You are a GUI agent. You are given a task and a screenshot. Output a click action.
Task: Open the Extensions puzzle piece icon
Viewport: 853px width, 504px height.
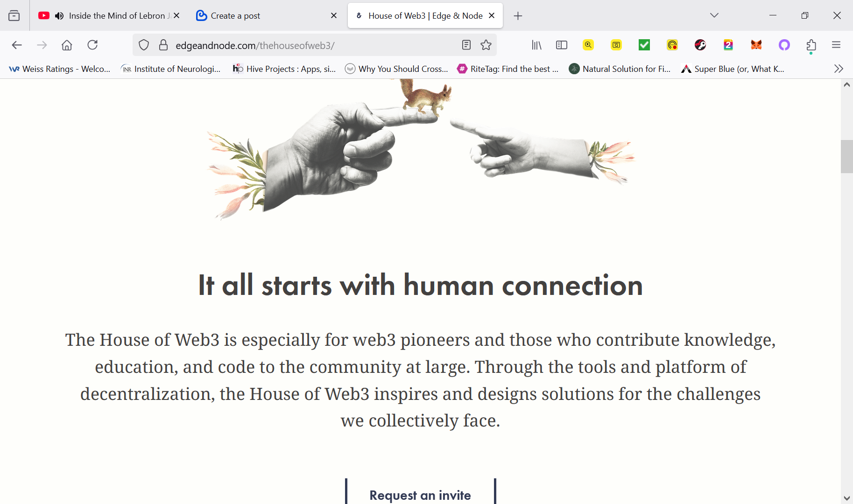(811, 45)
